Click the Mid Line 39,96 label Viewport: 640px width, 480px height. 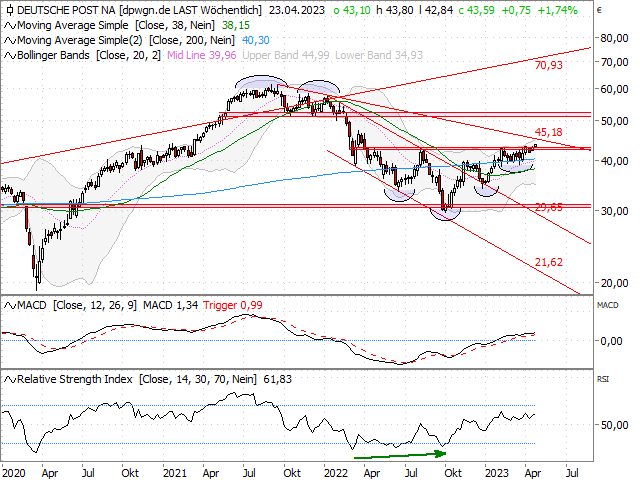pyautogui.click(x=202, y=55)
